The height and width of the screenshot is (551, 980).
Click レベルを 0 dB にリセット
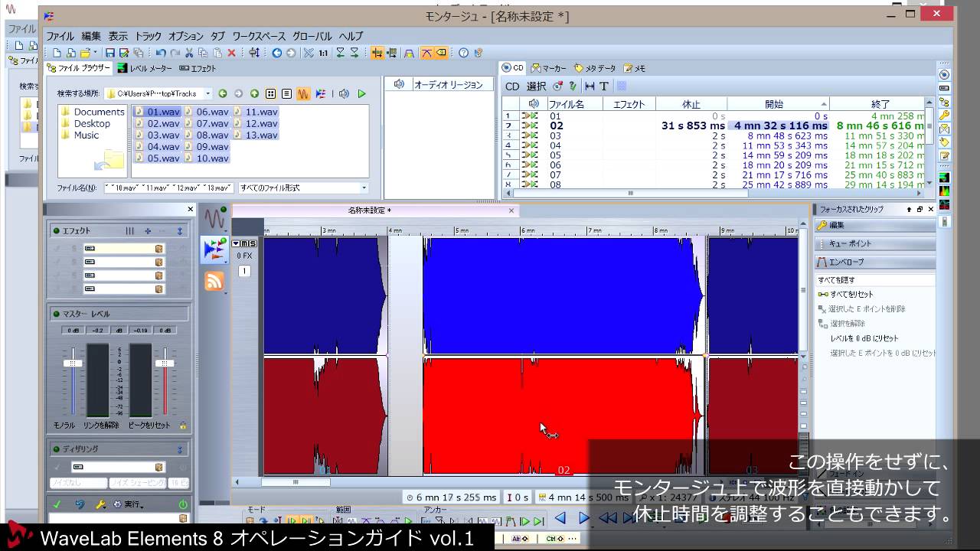(x=864, y=338)
